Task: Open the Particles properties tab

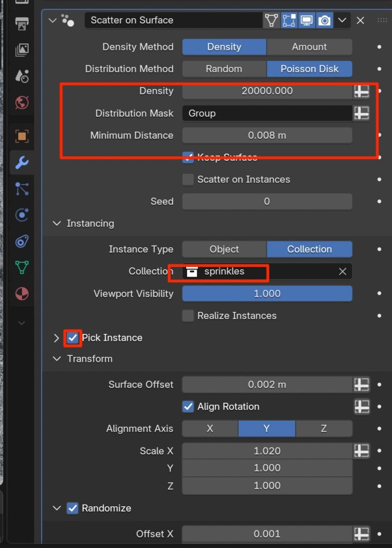Action: 22,188
